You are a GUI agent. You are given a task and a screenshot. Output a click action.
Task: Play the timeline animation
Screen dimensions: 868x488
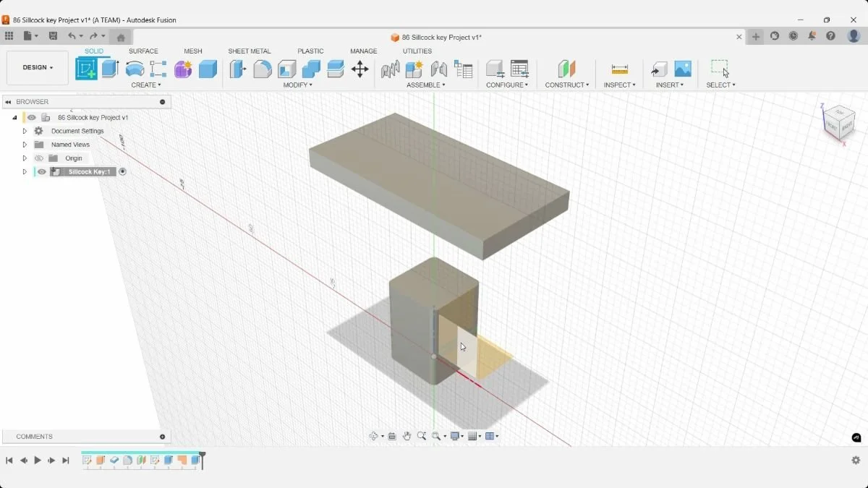38,461
